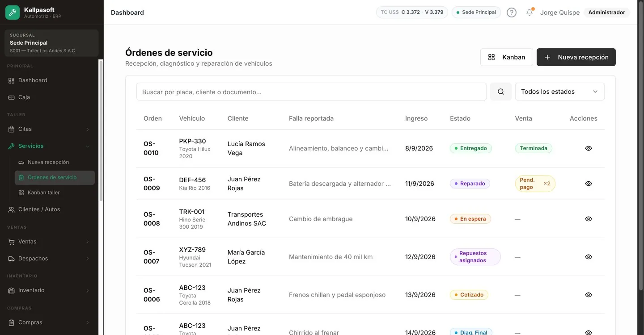
Task: Click the Ventas shopping cart icon
Action: 12,242
